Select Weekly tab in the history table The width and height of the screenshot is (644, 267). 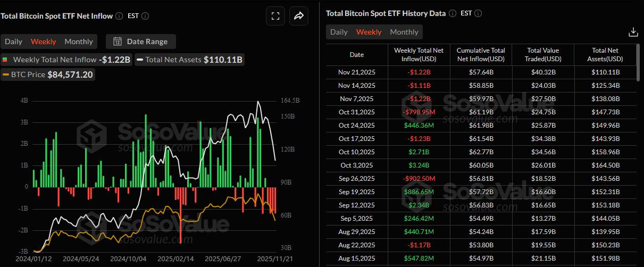point(369,32)
